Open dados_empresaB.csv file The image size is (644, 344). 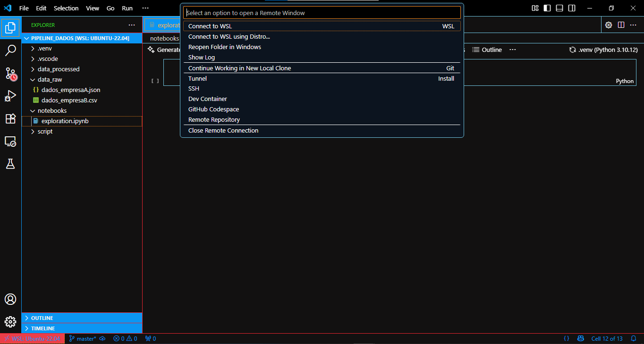[x=82, y=100]
